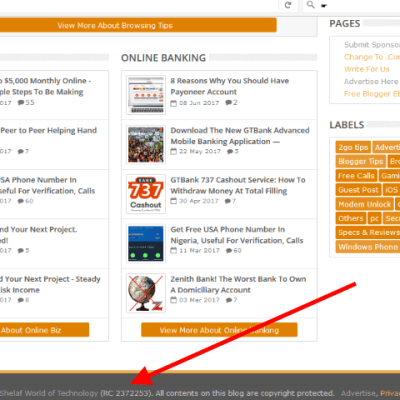
Task: Open Peer to Peer Helping Hand article
Action: point(49,130)
